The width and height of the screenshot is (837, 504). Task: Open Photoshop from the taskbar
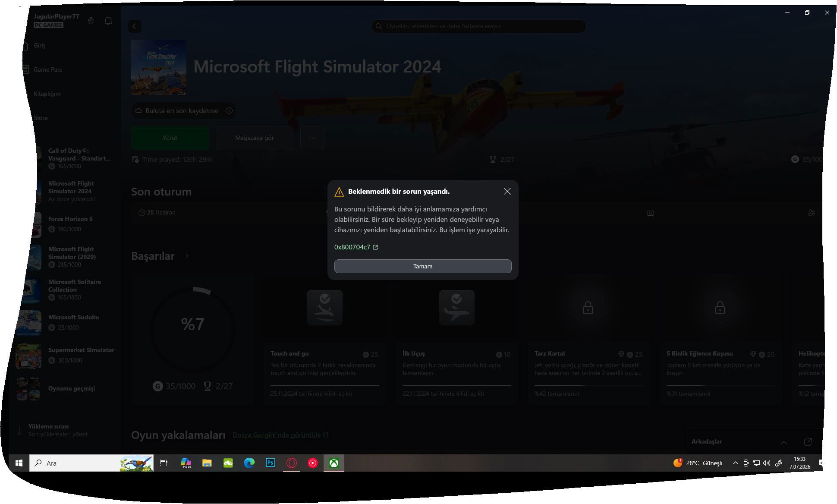tap(271, 463)
